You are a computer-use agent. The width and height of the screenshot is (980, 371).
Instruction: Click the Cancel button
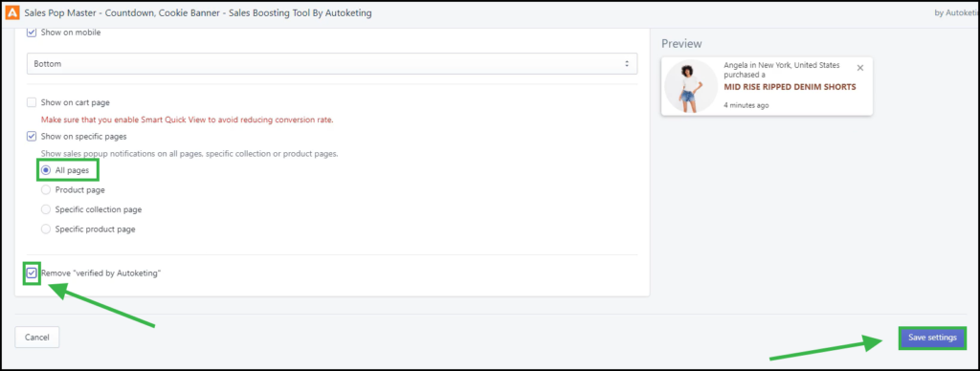[x=37, y=338]
